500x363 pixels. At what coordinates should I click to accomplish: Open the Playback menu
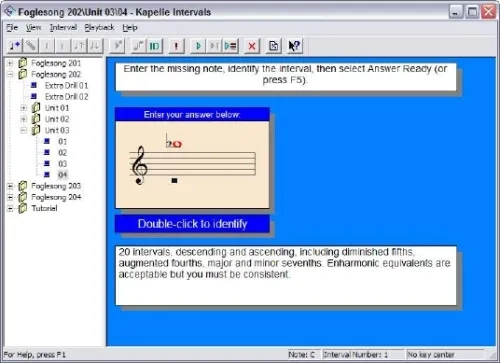(x=99, y=28)
